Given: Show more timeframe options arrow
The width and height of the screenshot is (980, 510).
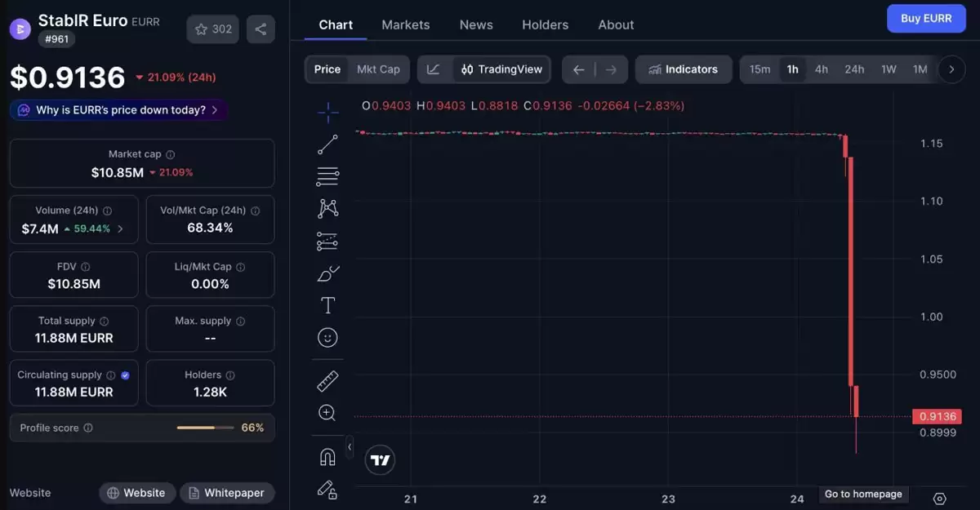Looking at the screenshot, I should [951, 69].
